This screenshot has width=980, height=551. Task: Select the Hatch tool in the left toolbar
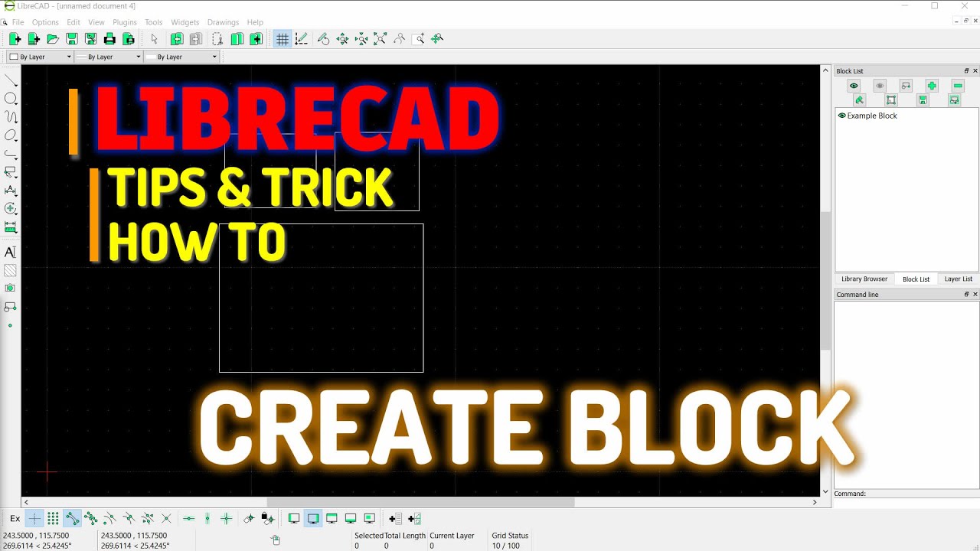(11, 270)
